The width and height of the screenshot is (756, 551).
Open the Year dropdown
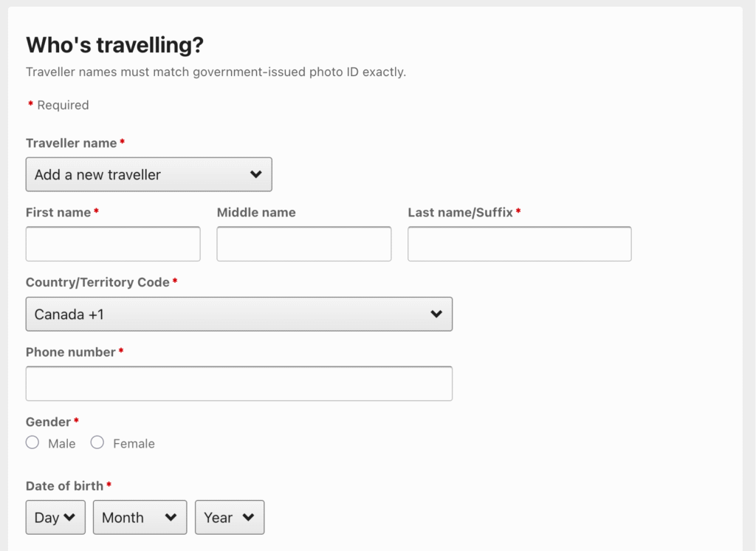(229, 517)
